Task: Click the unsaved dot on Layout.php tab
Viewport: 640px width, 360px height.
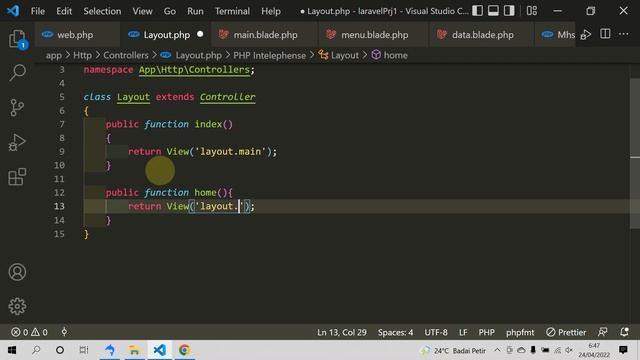Action: [200, 34]
